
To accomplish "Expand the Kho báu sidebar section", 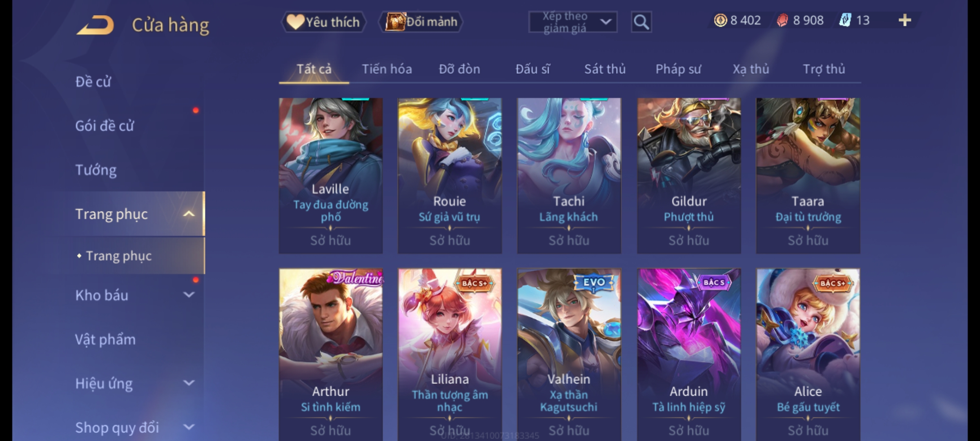I will tap(189, 294).
